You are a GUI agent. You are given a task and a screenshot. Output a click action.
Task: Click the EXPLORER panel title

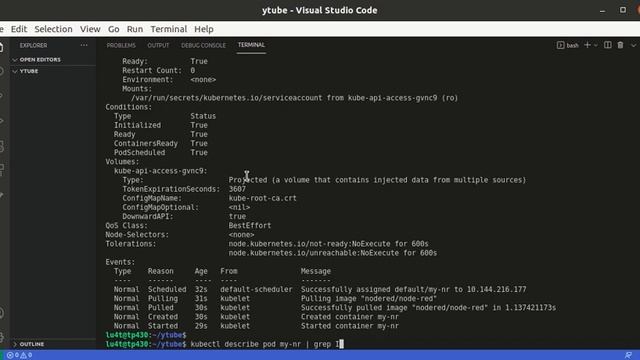tap(33, 45)
